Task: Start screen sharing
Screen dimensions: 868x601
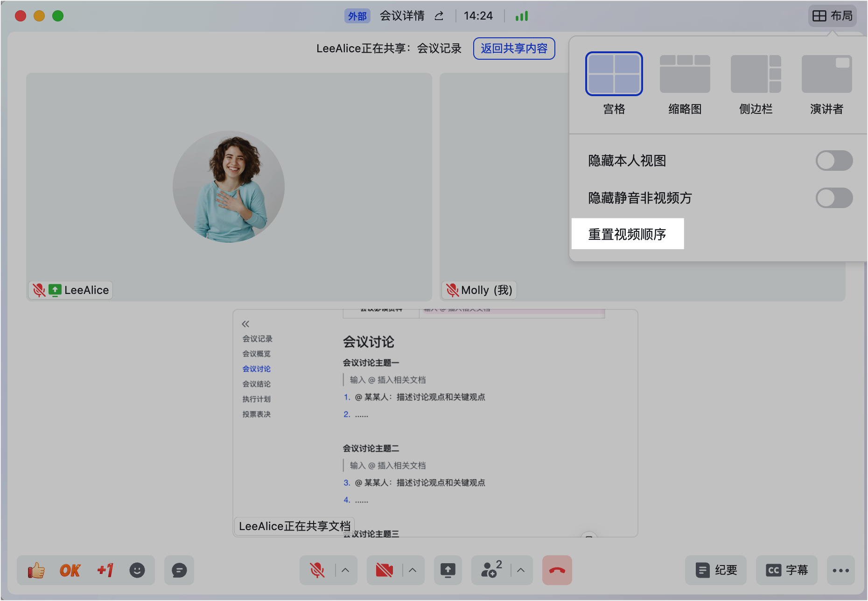Action: (448, 570)
